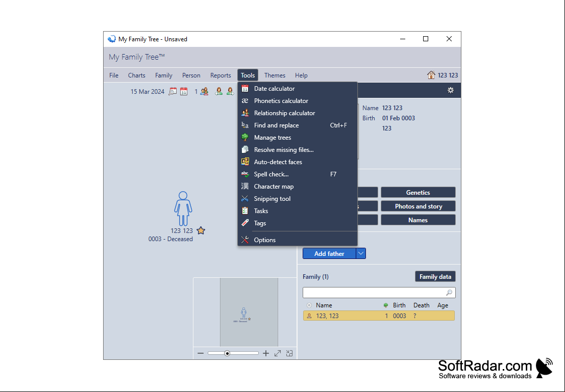Open the Charts menu
This screenshot has height=392, width=565.
[x=137, y=75]
